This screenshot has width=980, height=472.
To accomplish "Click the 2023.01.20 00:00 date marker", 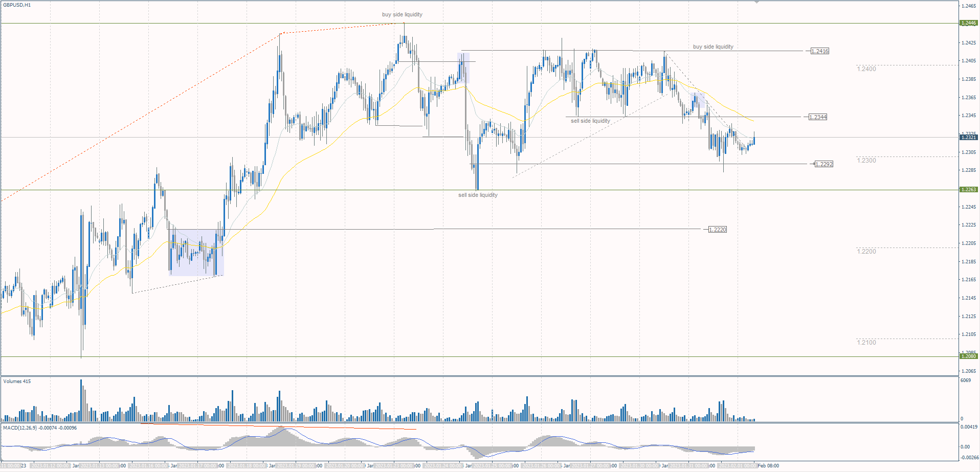I will coord(344,466).
